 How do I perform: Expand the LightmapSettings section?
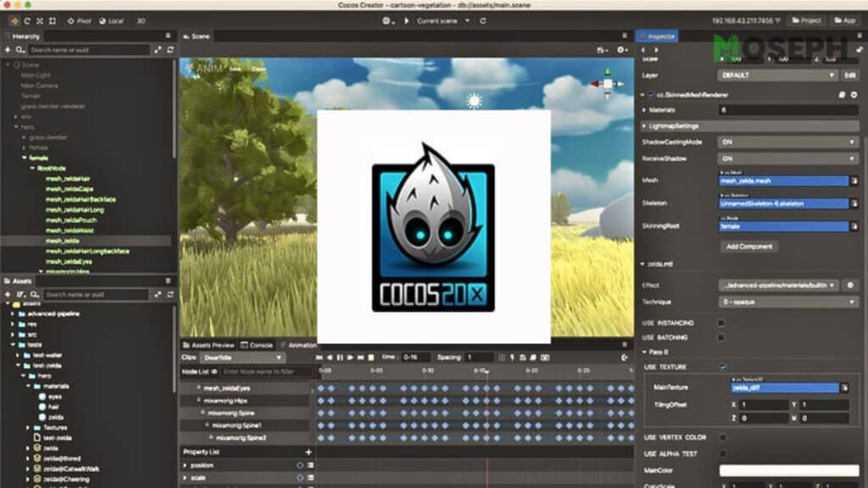644,126
